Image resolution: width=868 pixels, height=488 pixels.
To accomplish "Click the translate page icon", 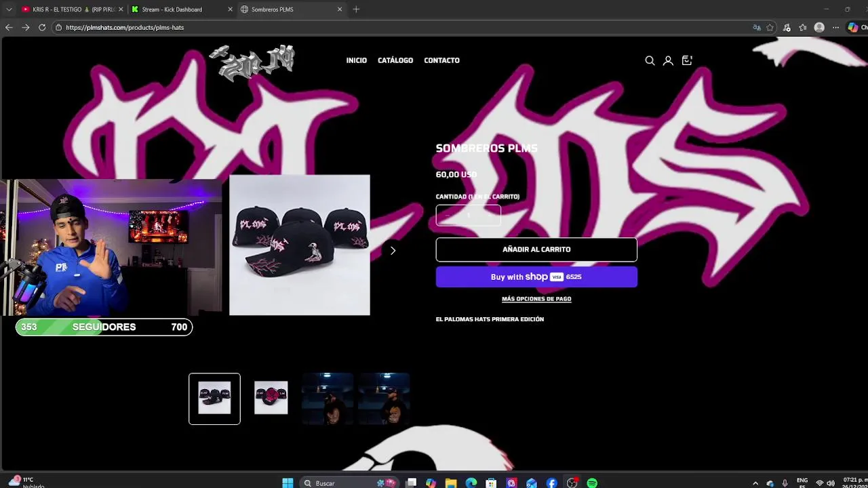I will (757, 28).
